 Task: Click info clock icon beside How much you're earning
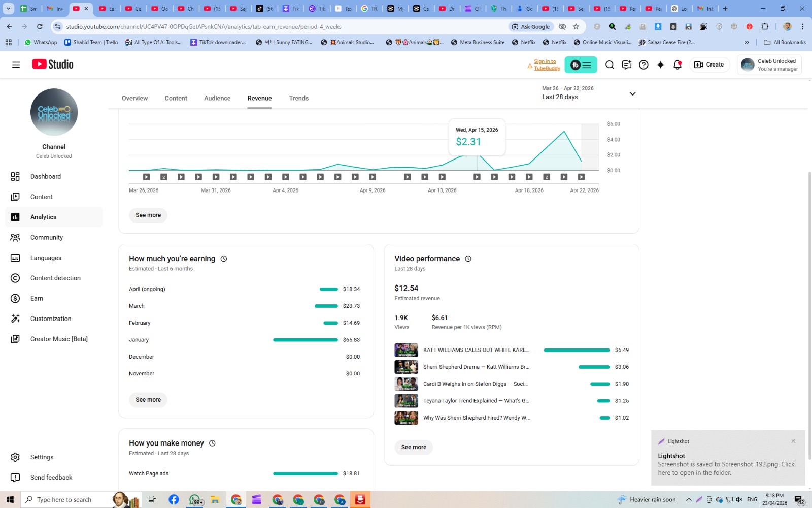tap(224, 259)
